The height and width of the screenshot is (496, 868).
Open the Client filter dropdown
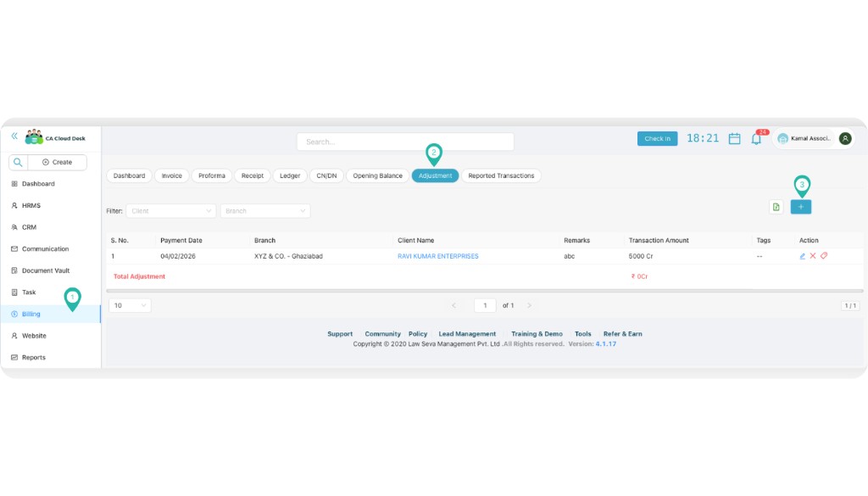[171, 210]
